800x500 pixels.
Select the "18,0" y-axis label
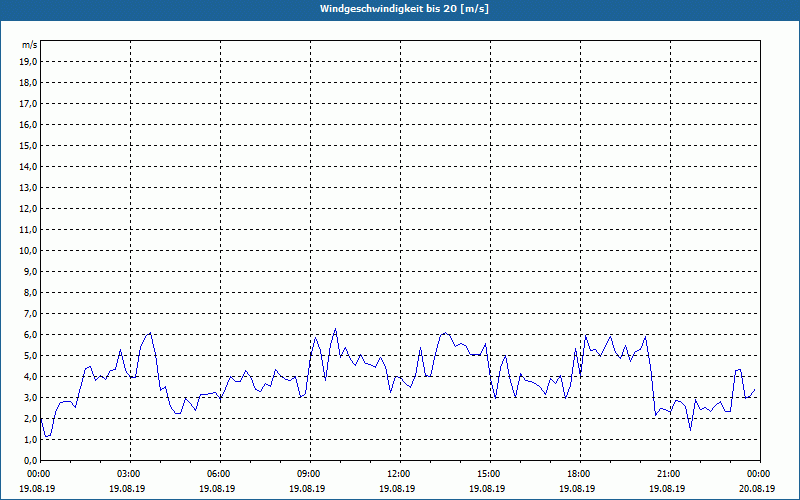pos(28,83)
